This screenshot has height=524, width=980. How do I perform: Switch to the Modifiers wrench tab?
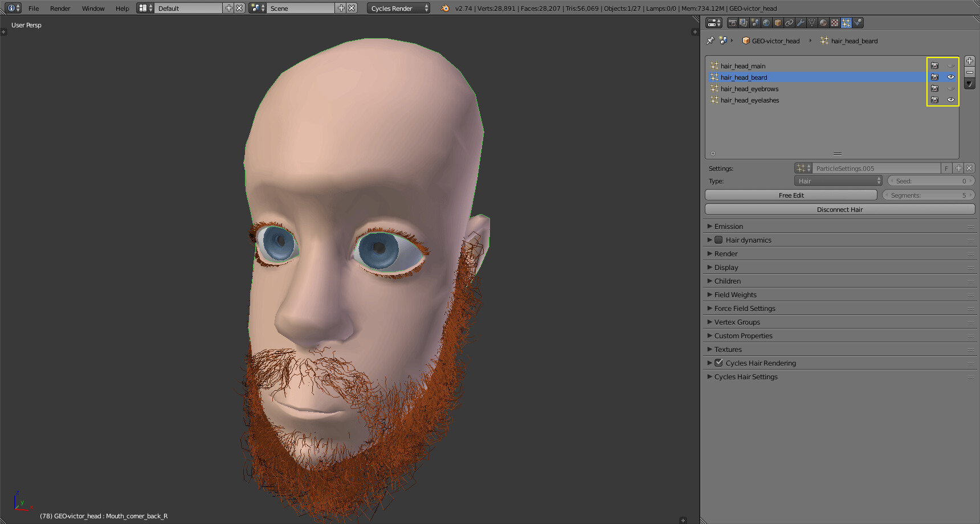coord(801,23)
